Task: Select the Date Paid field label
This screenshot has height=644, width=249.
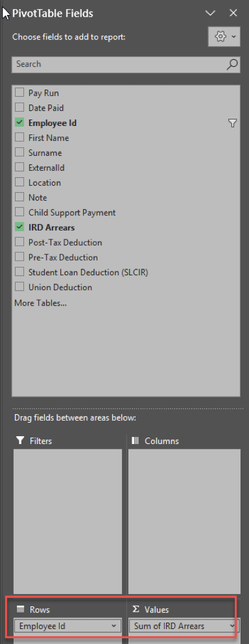Action: tap(46, 108)
